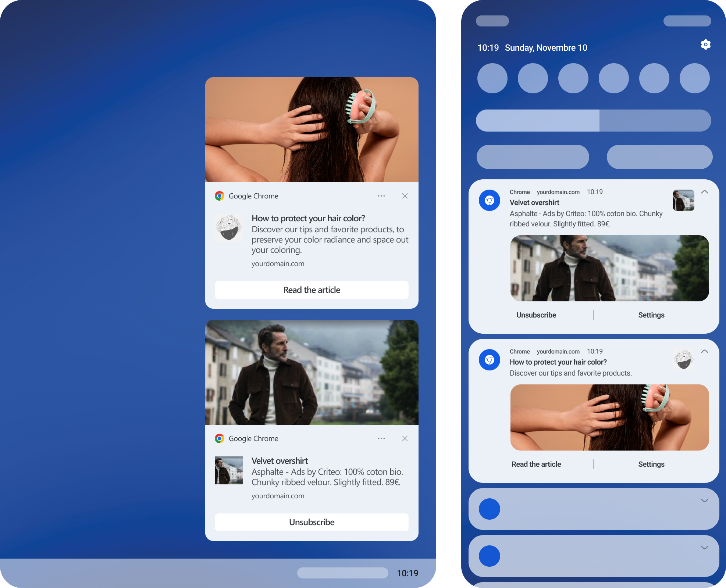Toggle visibility of hair color notification

(x=705, y=350)
